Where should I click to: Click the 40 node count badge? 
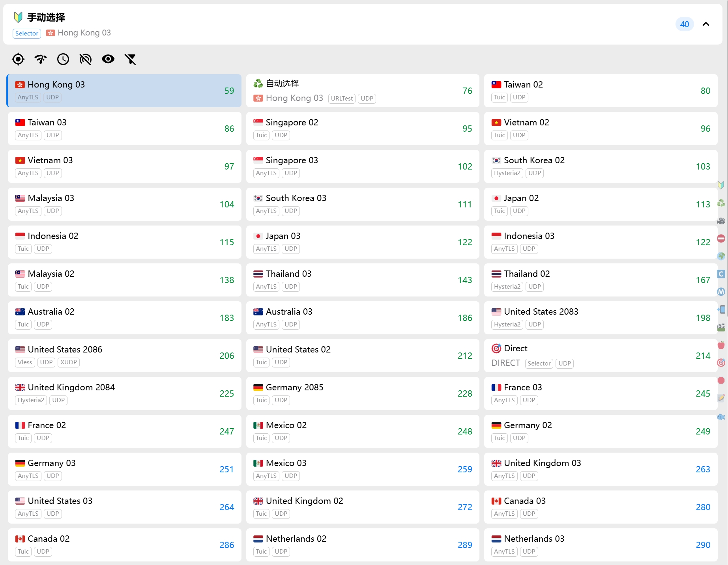[684, 24]
